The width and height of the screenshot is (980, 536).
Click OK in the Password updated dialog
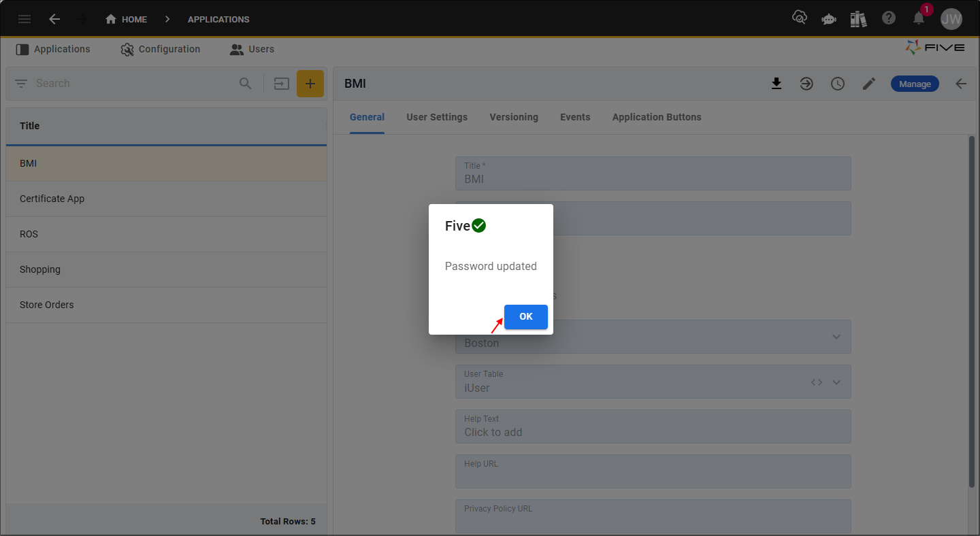point(525,317)
